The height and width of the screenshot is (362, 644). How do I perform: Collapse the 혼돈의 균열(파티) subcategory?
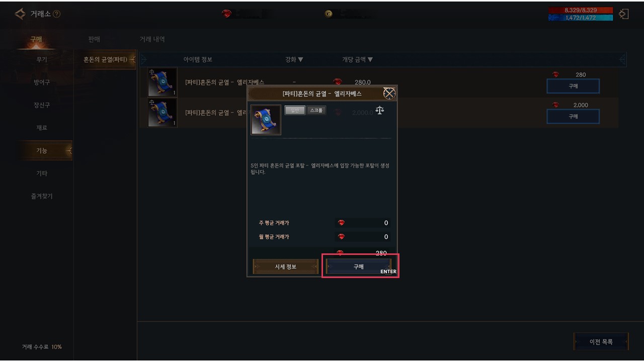pyautogui.click(x=109, y=60)
